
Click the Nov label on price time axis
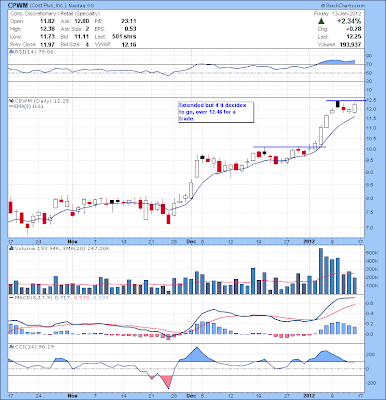(72, 241)
